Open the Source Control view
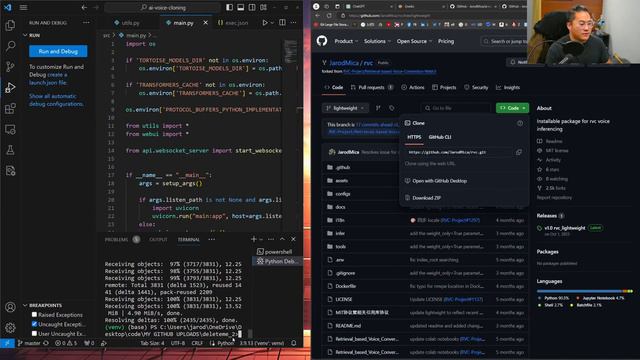 (10, 67)
